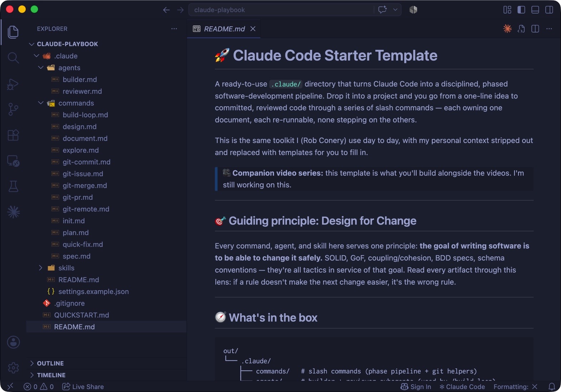Image resolution: width=561 pixels, height=392 pixels.
Task: Open the Testing flask view
Action: click(x=13, y=186)
